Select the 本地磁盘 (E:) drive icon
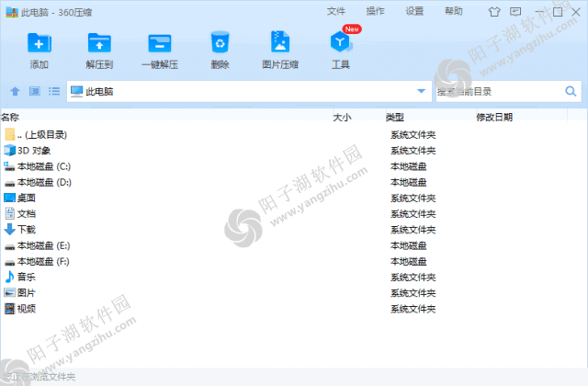Viewport: 588px width, 386px height. click(9, 247)
